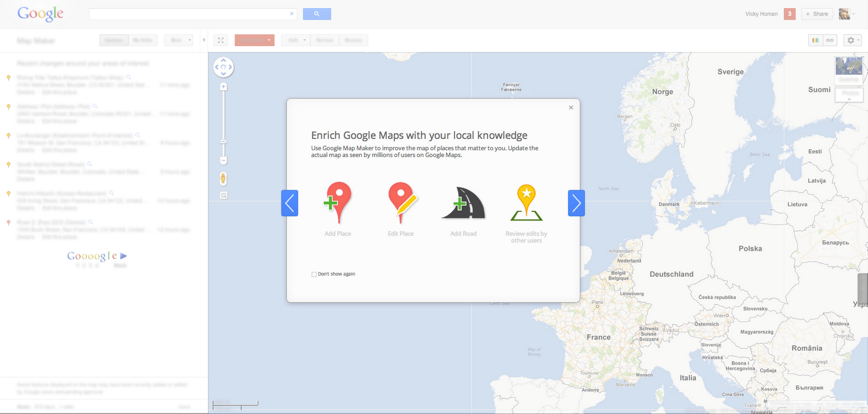This screenshot has width=868, height=414.
Task: Click the search icon beside fifth recent change
Action: click(x=111, y=193)
